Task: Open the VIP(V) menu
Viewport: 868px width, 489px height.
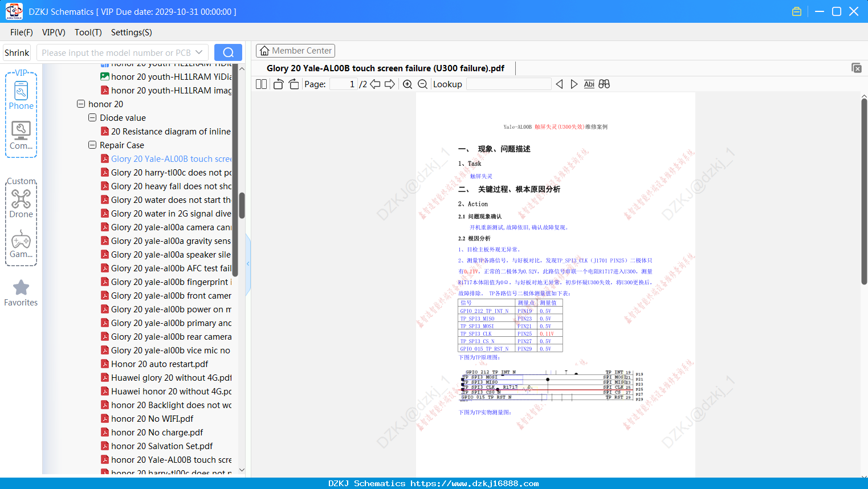Action: (54, 32)
